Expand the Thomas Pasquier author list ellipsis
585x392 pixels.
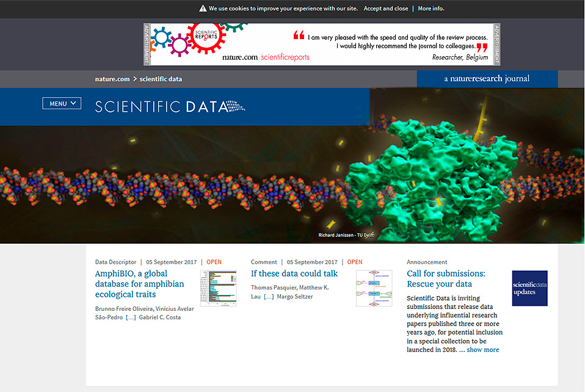click(x=269, y=297)
